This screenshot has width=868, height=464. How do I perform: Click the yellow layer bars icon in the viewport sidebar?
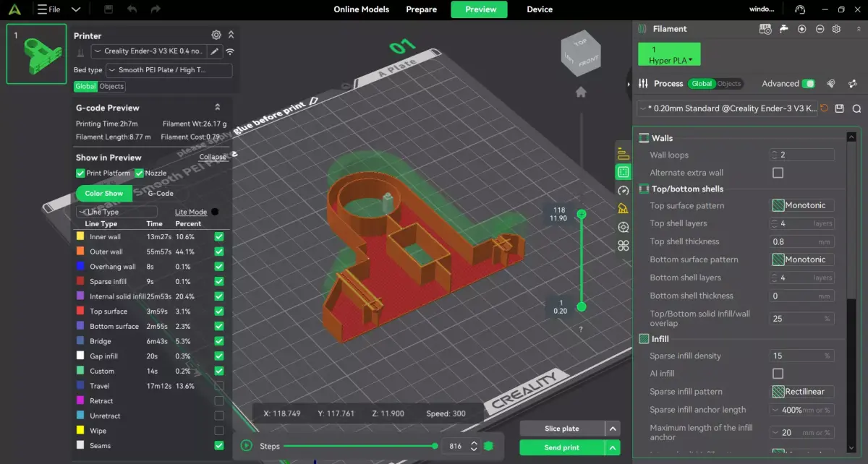pyautogui.click(x=623, y=153)
